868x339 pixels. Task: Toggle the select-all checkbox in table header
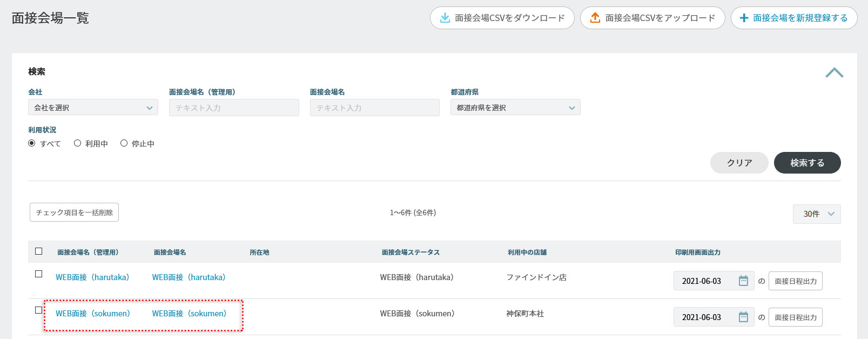(x=38, y=251)
